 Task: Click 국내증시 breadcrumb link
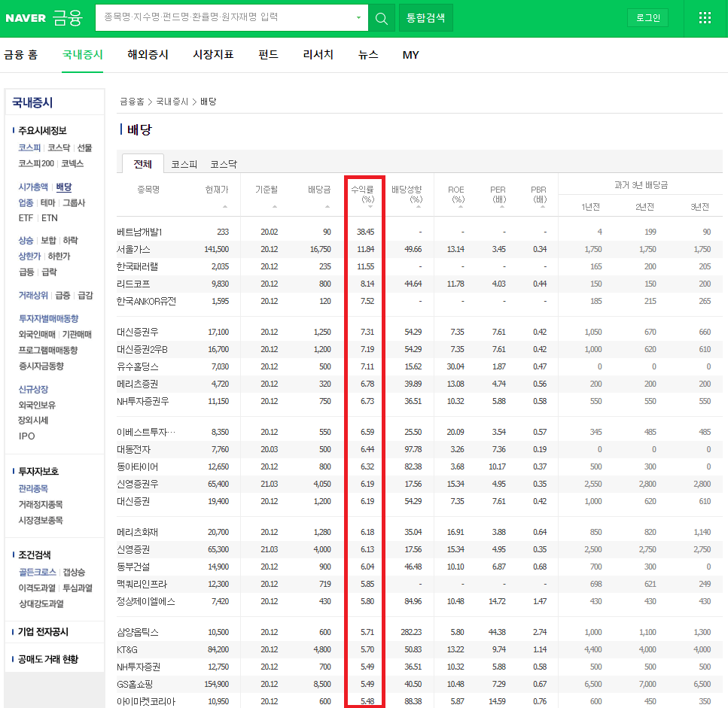coord(172,102)
